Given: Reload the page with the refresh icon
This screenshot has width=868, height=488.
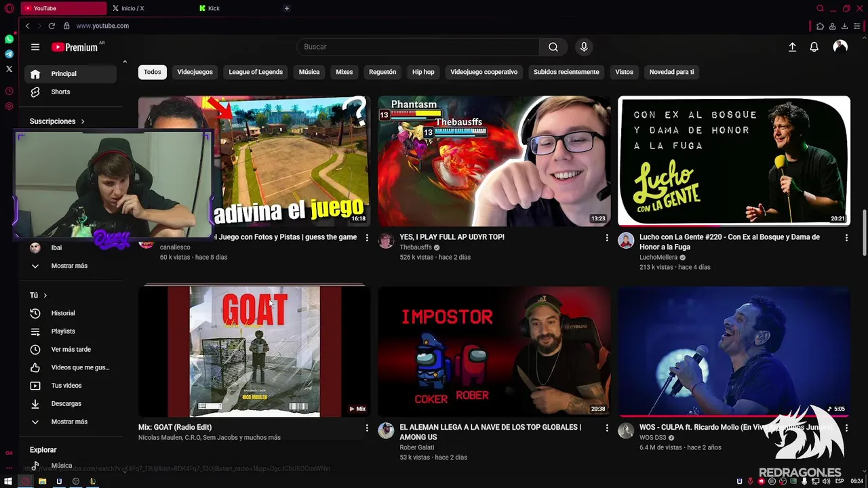Looking at the screenshot, I should click(52, 26).
